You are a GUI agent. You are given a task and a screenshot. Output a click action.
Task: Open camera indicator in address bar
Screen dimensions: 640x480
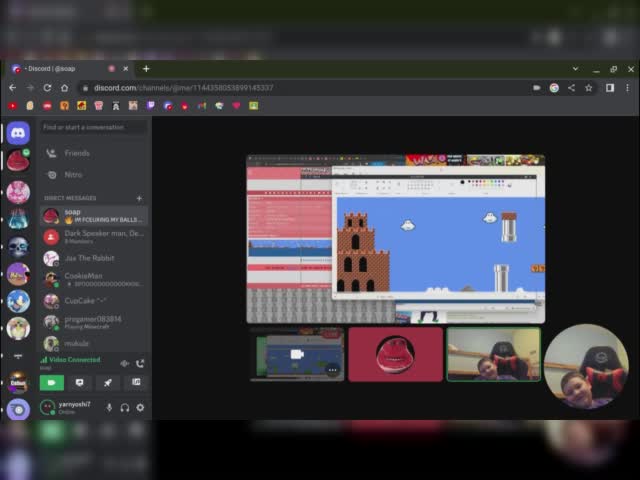pyautogui.click(x=537, y=88)
